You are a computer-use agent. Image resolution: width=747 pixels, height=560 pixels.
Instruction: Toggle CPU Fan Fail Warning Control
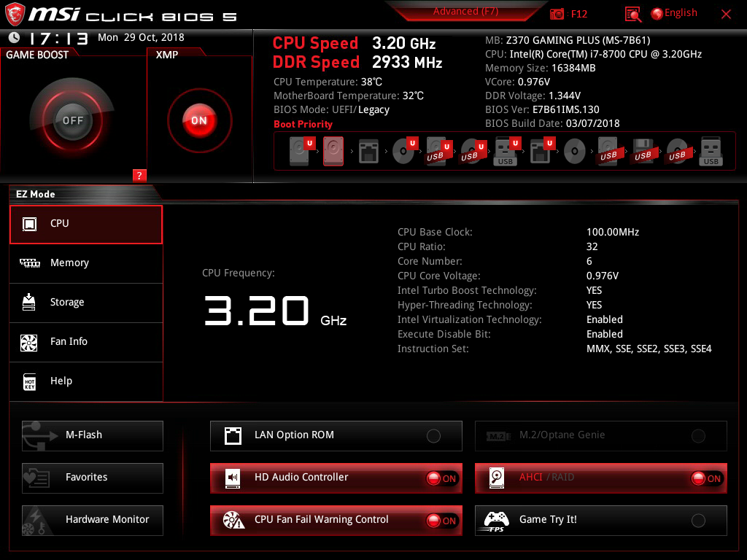click(442, 521)
